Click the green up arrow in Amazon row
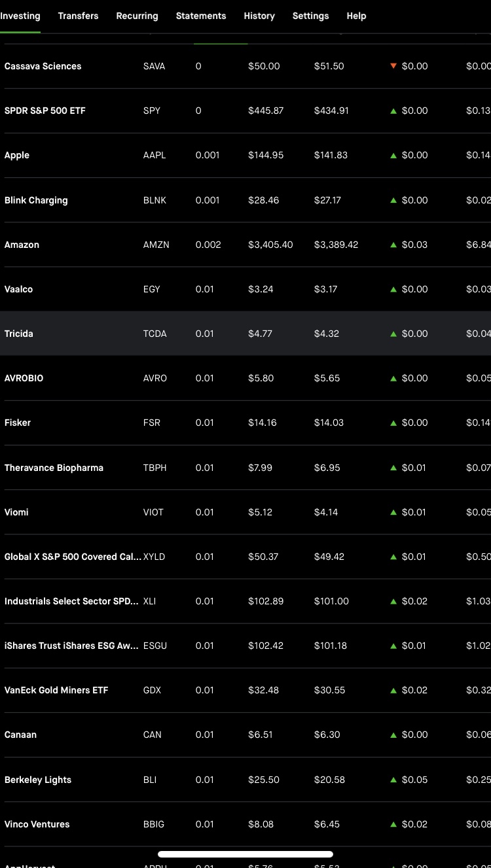Screen dimensions: 491x868 393,245
